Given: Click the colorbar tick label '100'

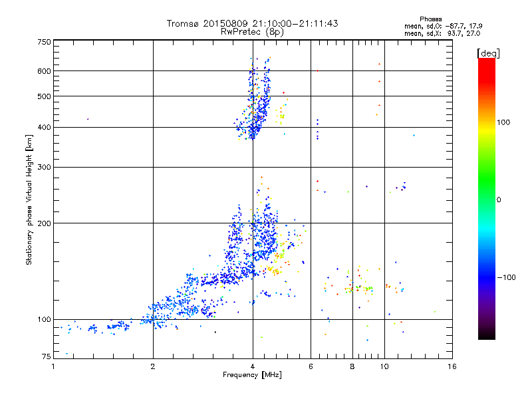Looking at the screenshot, I should click(503, 122).
